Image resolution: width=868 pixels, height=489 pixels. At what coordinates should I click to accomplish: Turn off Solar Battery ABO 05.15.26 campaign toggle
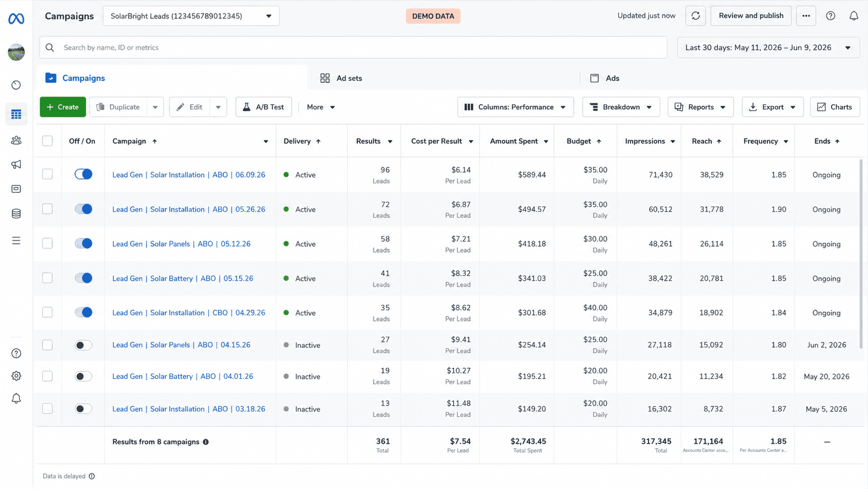(83, 278)
